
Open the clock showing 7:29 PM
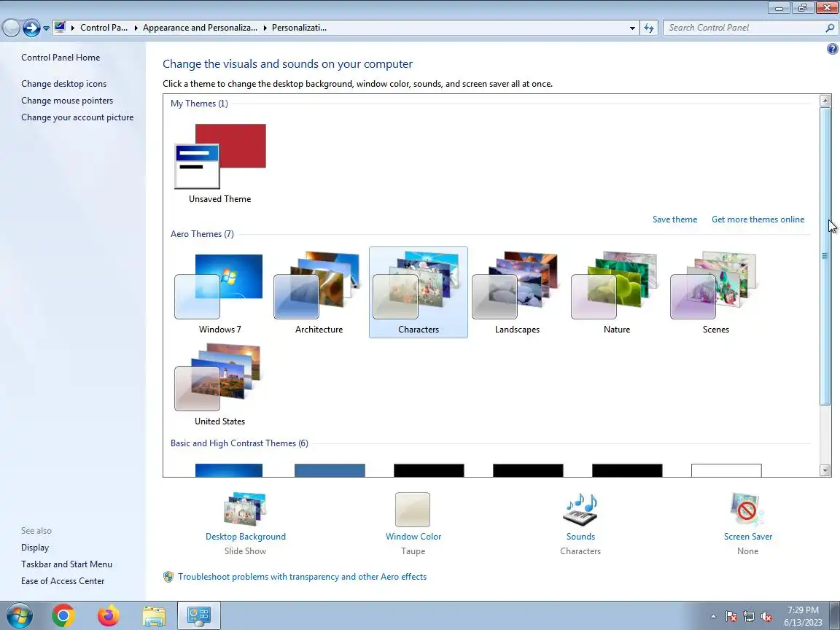803,616
